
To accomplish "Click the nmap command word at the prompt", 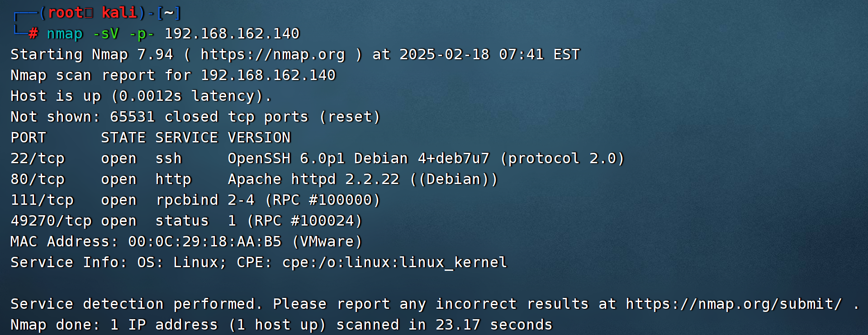I will (x=65, y=34).
